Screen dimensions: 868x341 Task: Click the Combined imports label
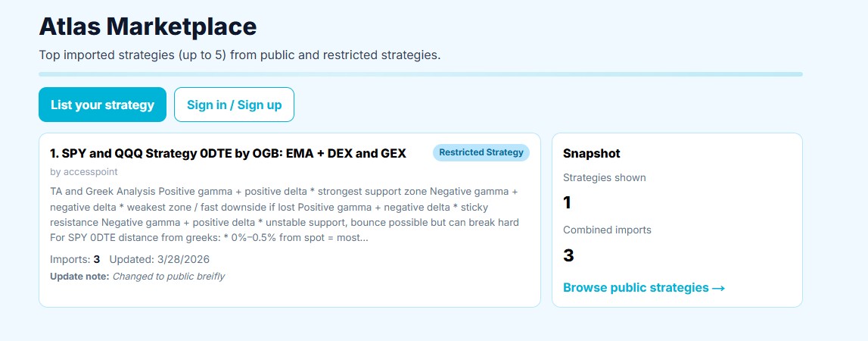607,230
